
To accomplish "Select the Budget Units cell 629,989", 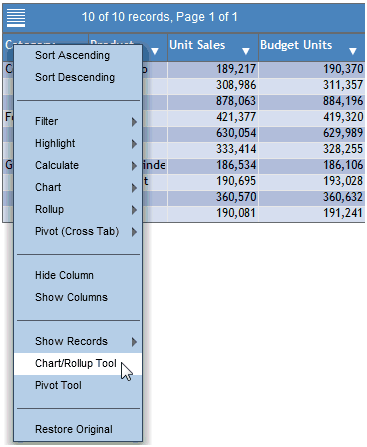I will point(312,133).
